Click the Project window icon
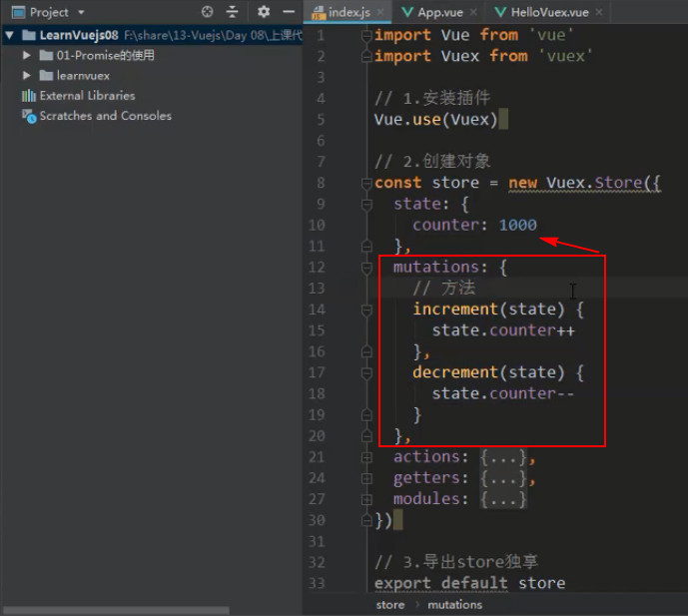The height and width of the screenshot is (616, 688). click(18, 12)
